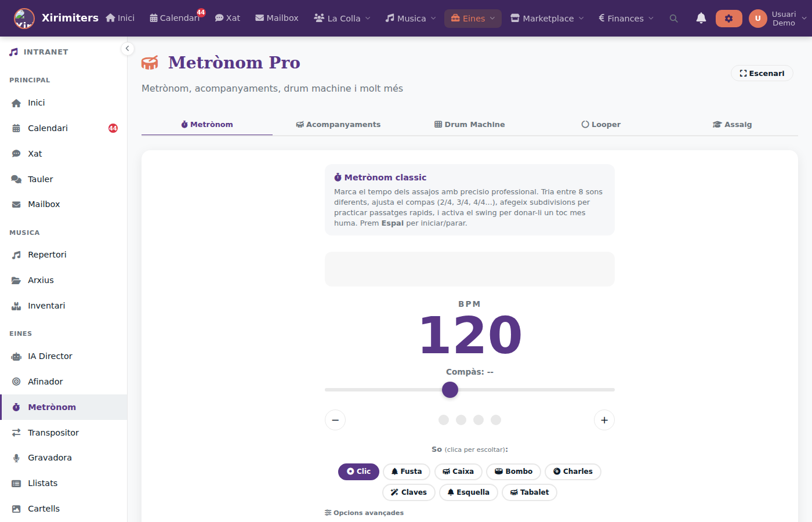812x522 pixels.
Task: Open the Calendari with 44 notifications
Action: pyautogui.click(x=176, y=18)
